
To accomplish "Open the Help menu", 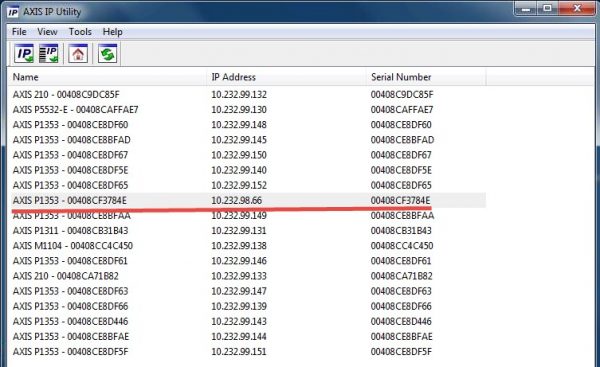I will pyautogui.click(x=112, y=32).
